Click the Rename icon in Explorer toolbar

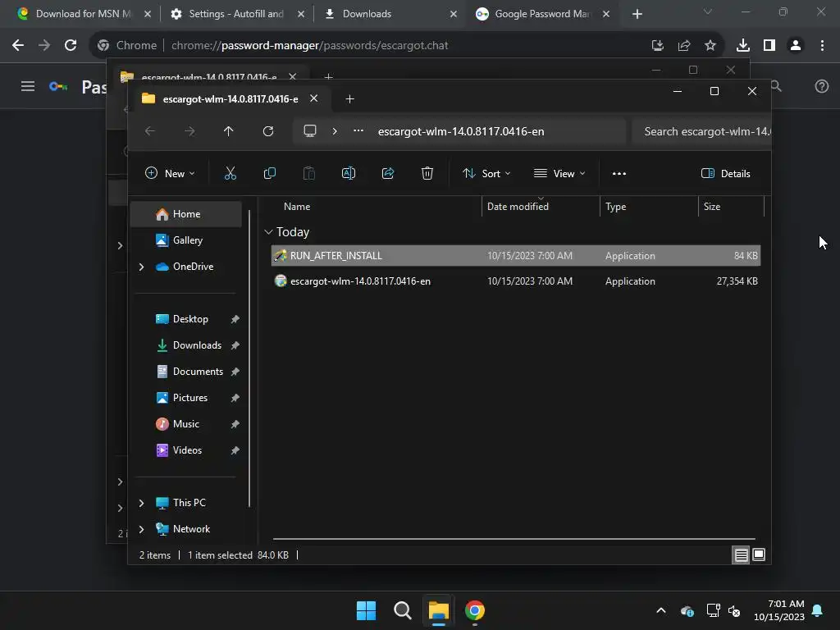click(x=348, y=173)
